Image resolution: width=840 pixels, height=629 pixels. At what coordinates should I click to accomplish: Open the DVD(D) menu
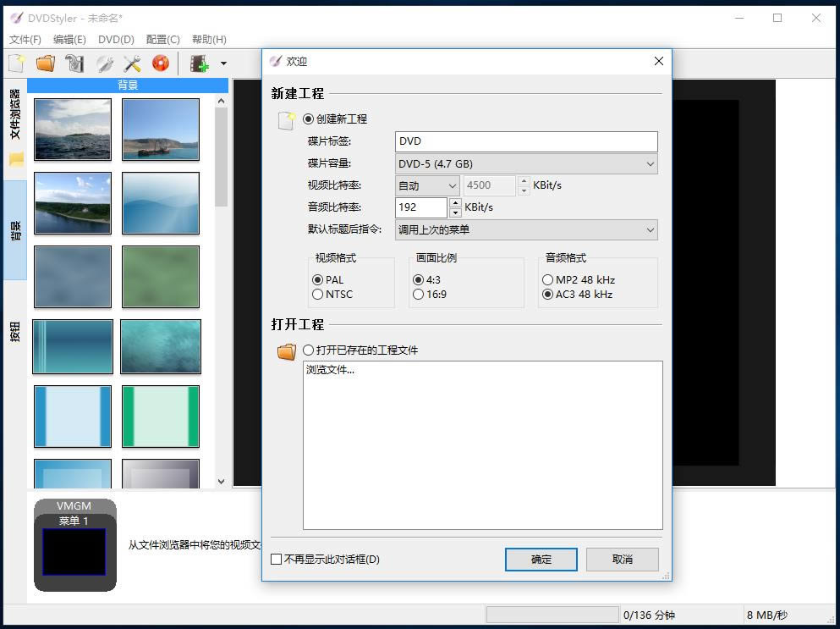click(116, 40)
